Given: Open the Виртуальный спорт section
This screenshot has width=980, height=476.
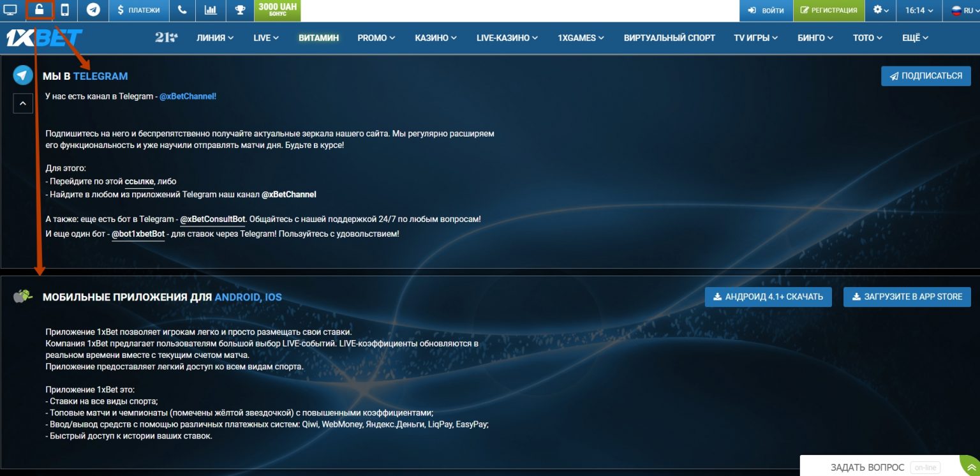Looking at the screenshot, I should [x=669, y=38].
